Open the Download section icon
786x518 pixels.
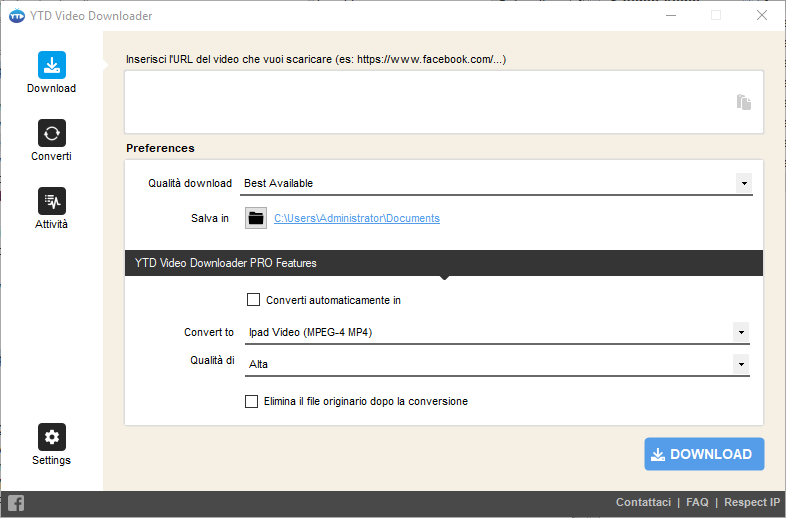click(52, 65)
